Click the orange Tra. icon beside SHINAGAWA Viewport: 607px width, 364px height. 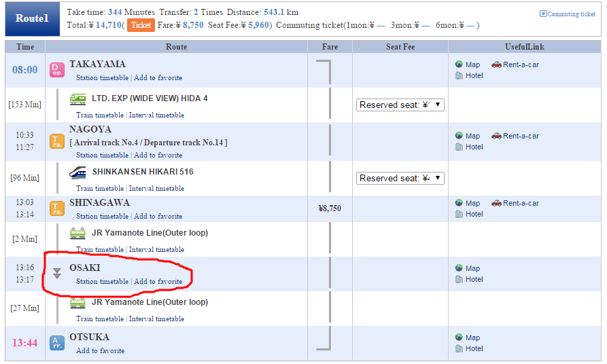(x=57, y=208)
